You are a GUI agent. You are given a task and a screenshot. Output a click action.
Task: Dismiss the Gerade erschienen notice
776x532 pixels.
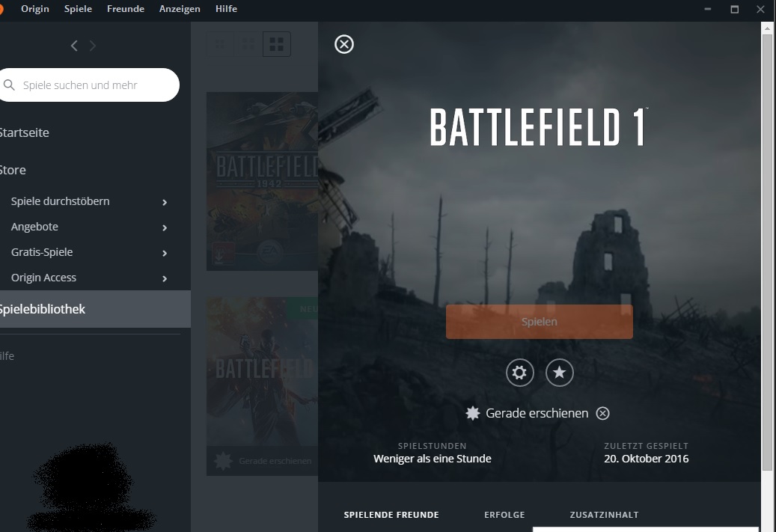click(x=602, y=413)
